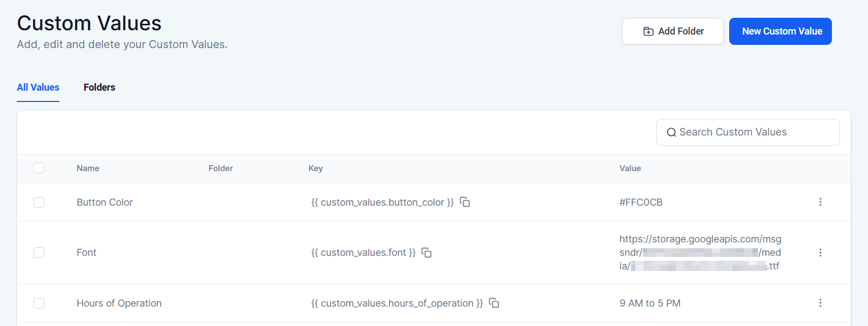868x326 pixels.
Task: Create a New Custom Value
Action: [780, 31]
